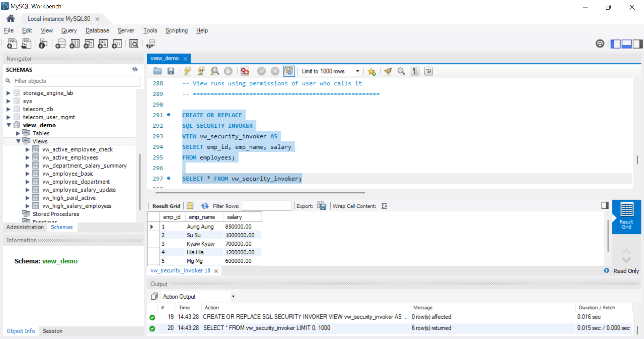644x339 pixels.
Task: Create a new SQL tab icon
Action: [12, 44]
